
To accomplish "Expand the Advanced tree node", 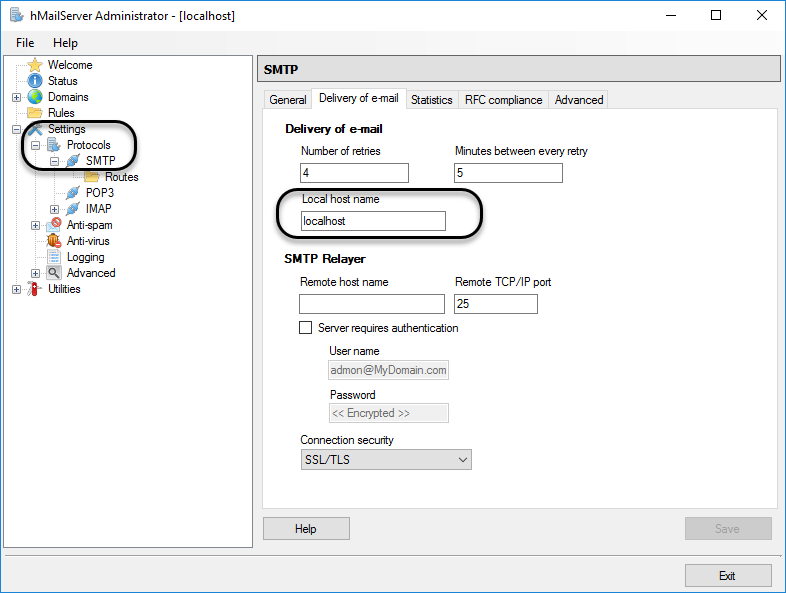I will (x=35, y=274).
